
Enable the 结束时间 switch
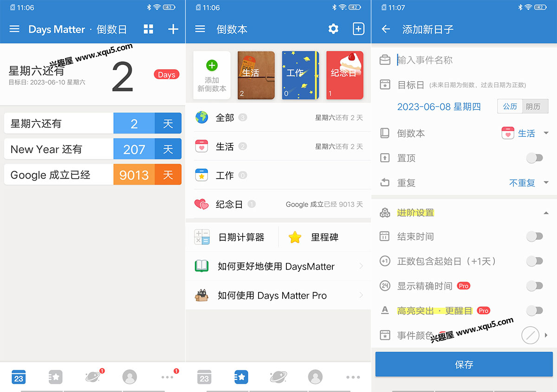tap(535, 237)
